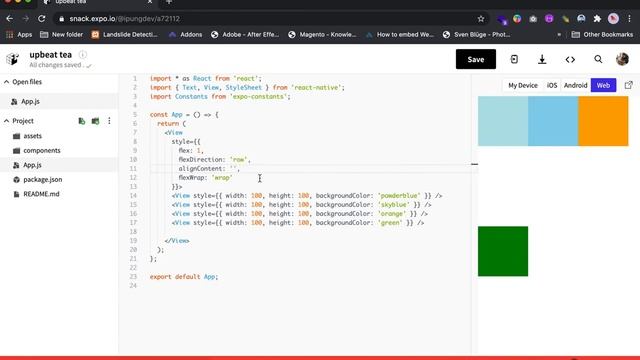
Task: Download the project as zip
Action: [x=542, y=60]
